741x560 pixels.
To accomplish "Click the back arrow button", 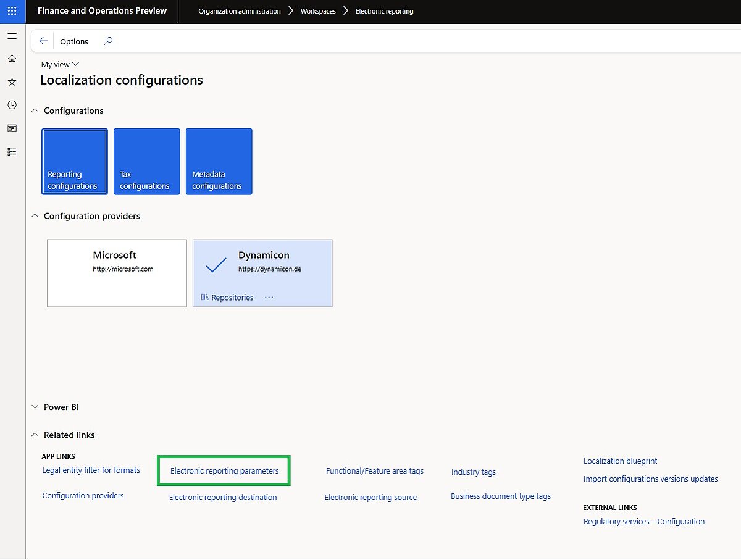I will pyautogui.click(x=43, y=41).
